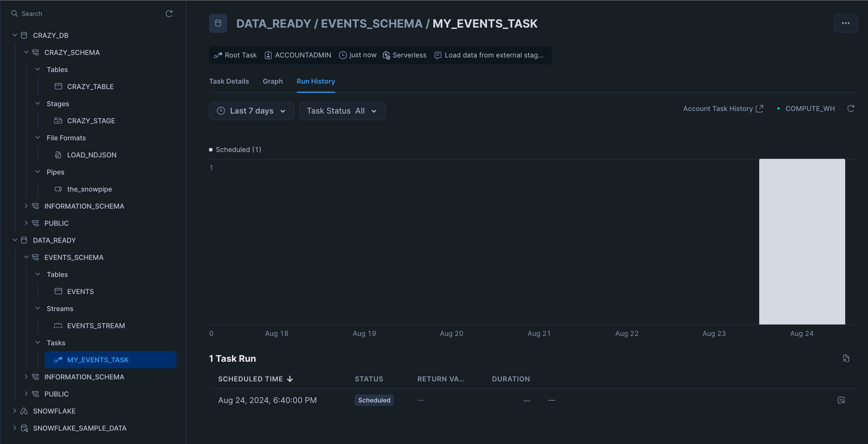The height and width of the screenshot is (444, 868).
Task: Click the CRAZY_DB database icon
Action: click(24, 35)
